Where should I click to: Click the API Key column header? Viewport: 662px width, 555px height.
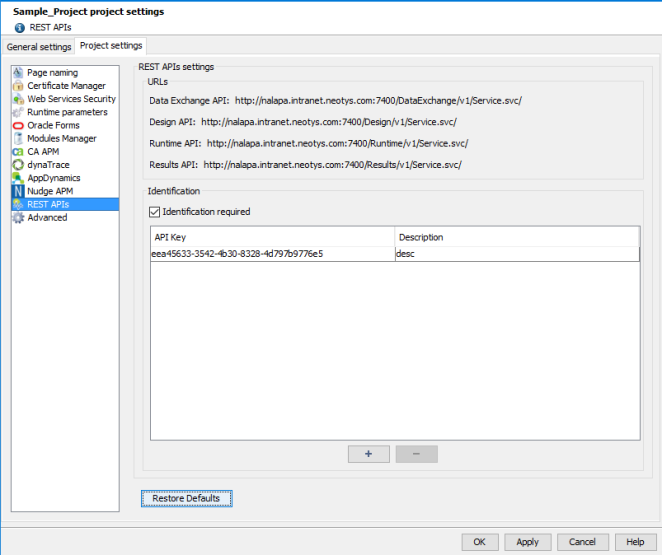tap(273, 237)
